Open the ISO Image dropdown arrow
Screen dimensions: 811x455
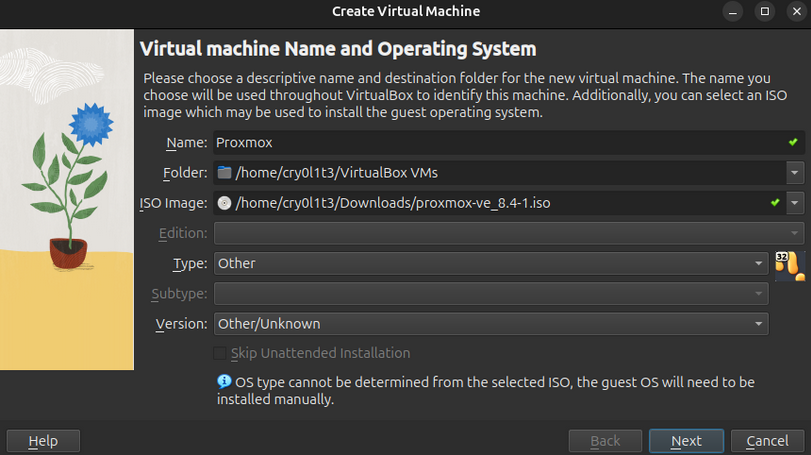(795, 203)
